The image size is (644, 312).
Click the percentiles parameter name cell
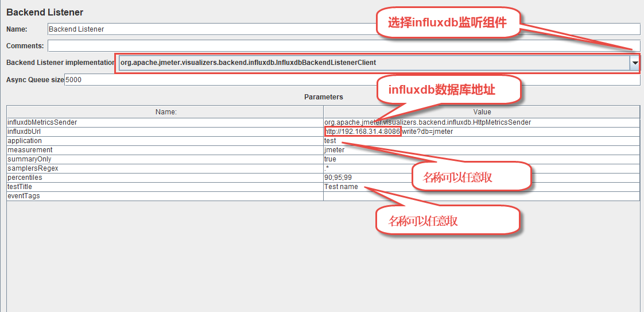pyautogui.click(x=165, y=178)
